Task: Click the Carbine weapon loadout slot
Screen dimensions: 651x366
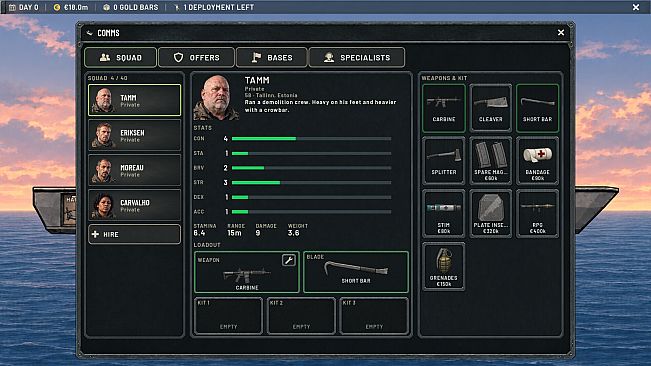Action: [247, 272]
